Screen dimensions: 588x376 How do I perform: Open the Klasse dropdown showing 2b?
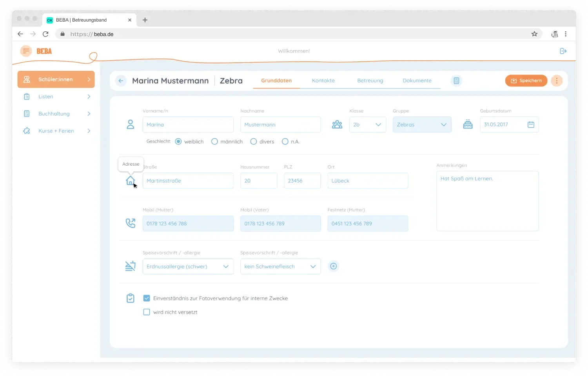click(x=368, y=125)
